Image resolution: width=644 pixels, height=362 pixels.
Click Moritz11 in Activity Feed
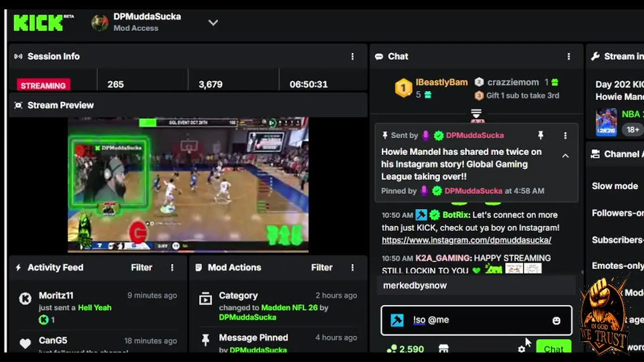[56, 296]
